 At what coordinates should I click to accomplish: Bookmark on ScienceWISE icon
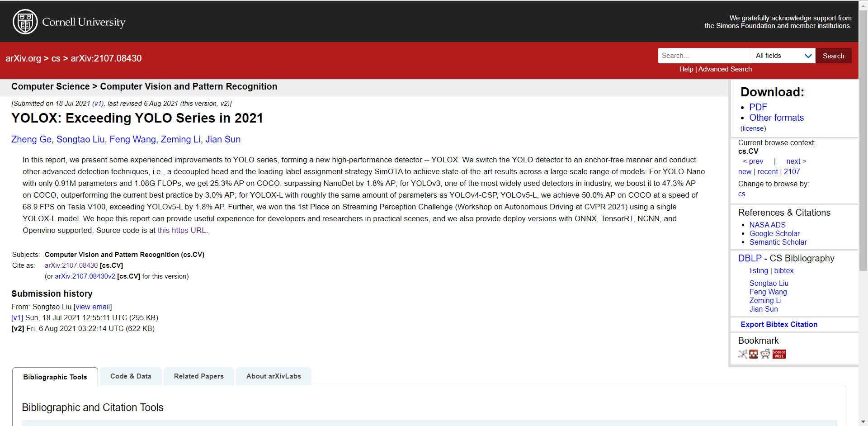[779, 354]
